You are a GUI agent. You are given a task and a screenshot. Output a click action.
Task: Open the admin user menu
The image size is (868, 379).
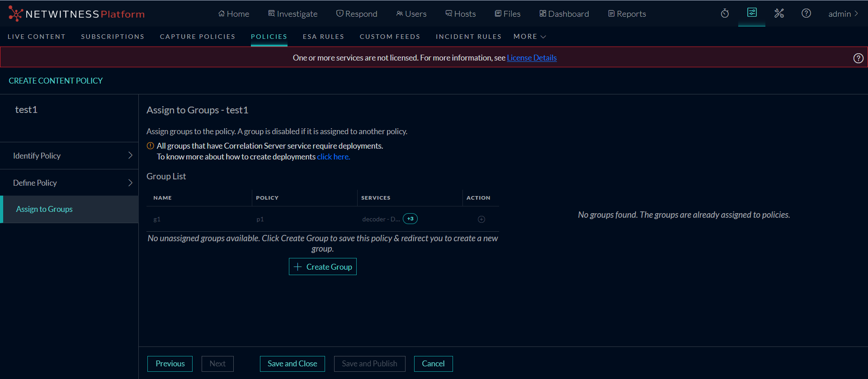843,14
